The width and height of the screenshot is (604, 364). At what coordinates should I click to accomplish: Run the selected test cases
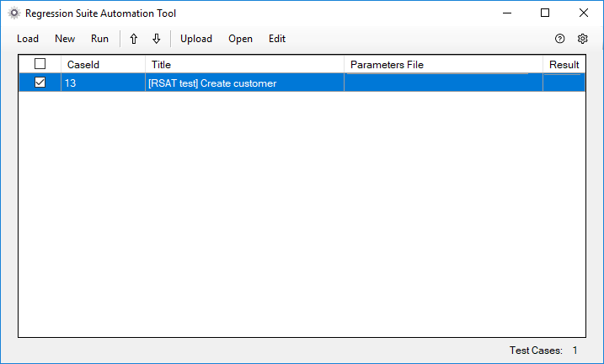coord(99,39)
